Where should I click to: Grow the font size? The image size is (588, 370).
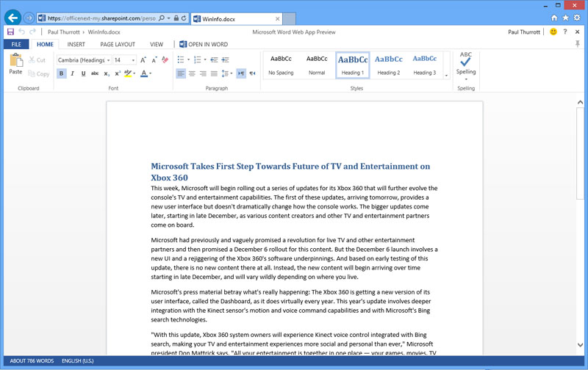(143, 60)
